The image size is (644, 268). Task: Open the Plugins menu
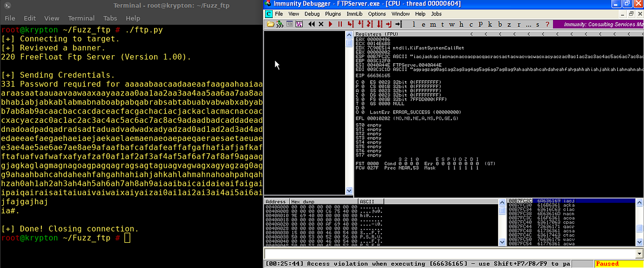333,13
